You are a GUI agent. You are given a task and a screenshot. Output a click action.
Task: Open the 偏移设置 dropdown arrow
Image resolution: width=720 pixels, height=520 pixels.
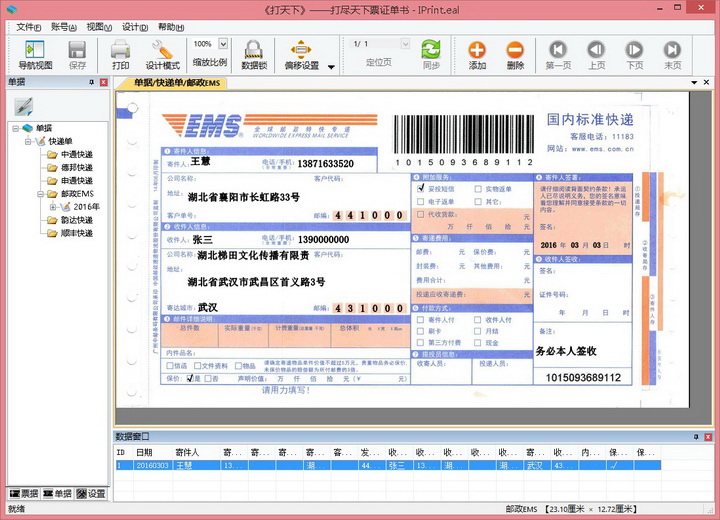331,67
